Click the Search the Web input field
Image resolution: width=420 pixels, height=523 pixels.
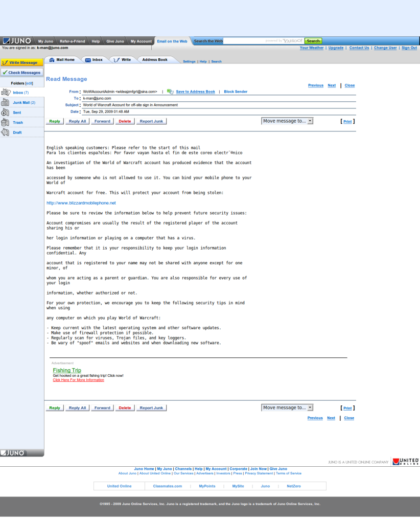(x=263, y=41)
